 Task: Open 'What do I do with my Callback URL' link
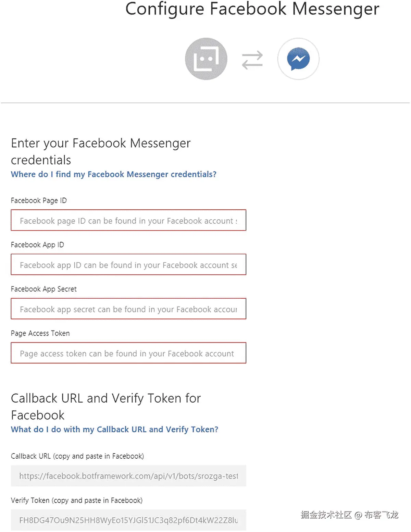tap(114, 430)
